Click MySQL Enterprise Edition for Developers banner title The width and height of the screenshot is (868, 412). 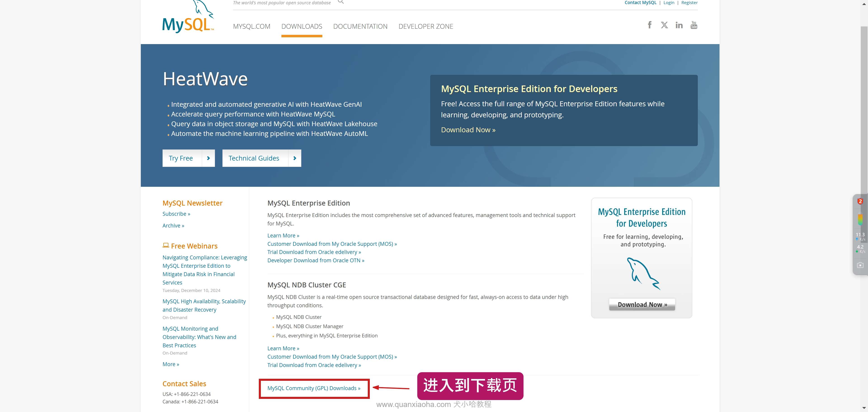(x=529, y=89)
